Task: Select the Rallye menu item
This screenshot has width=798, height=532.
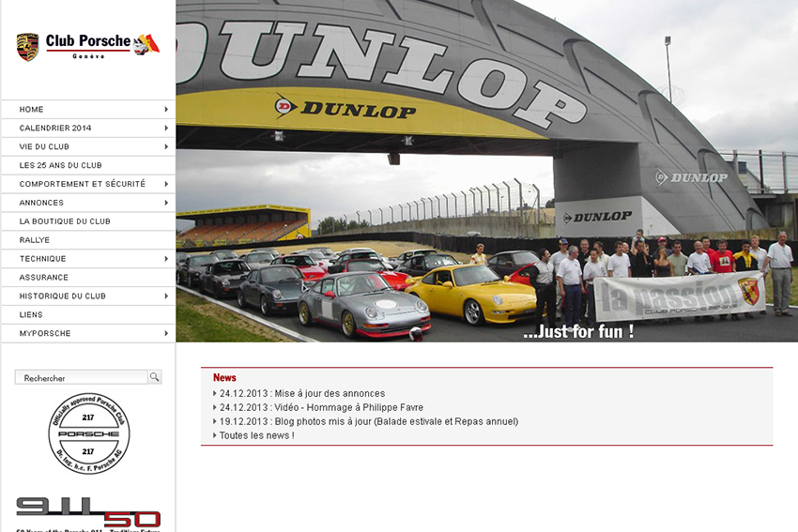Action: coord(35,240)
